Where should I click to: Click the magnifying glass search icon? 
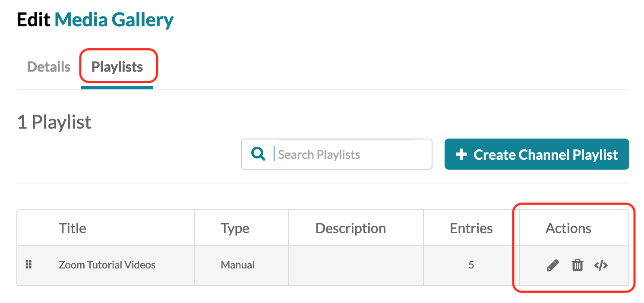(x=258, y=154)
